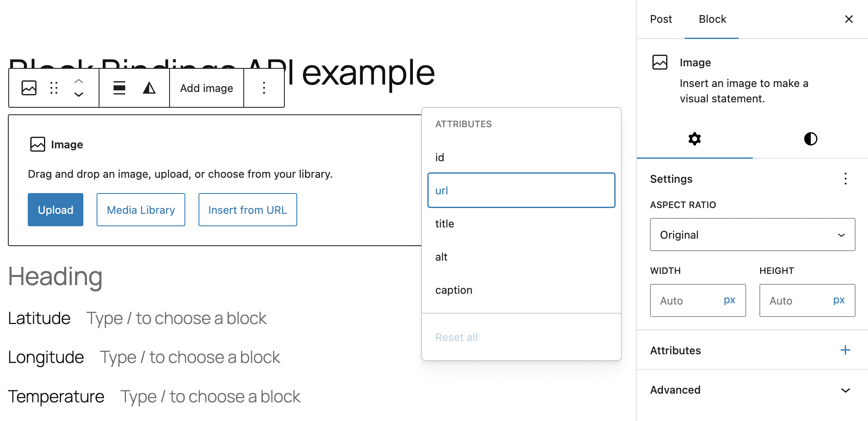Switch to the Block tab

(712, 19)
